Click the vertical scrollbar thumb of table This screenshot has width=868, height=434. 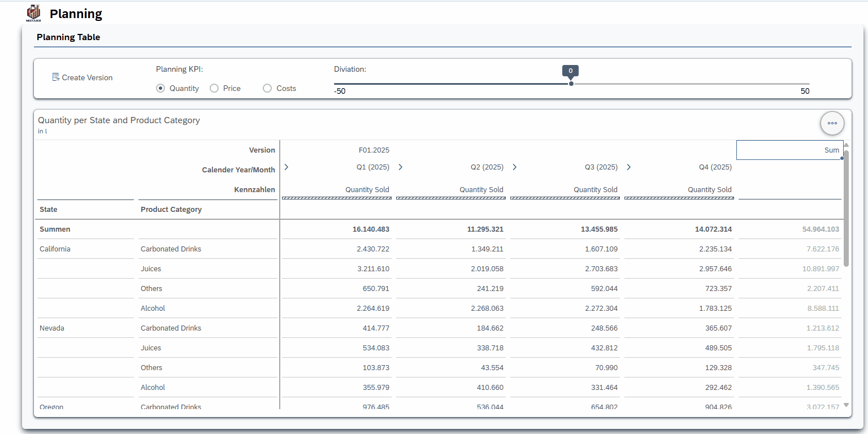846,208
